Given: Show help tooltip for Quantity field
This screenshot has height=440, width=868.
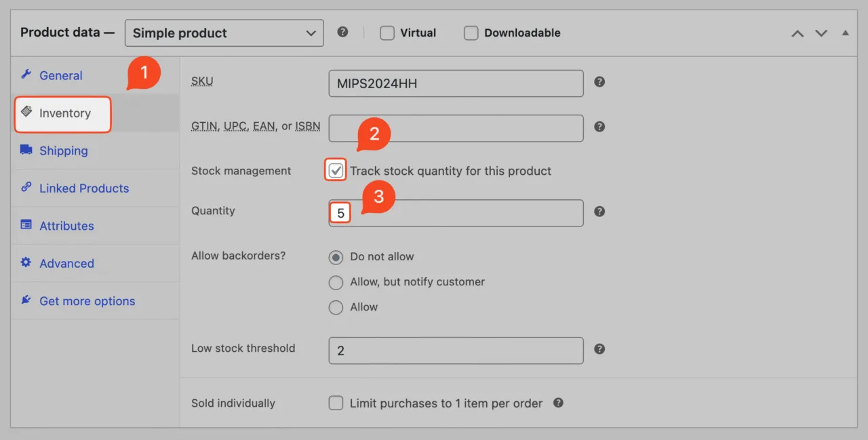Looking at the screenshot, I should pos(599,212).
